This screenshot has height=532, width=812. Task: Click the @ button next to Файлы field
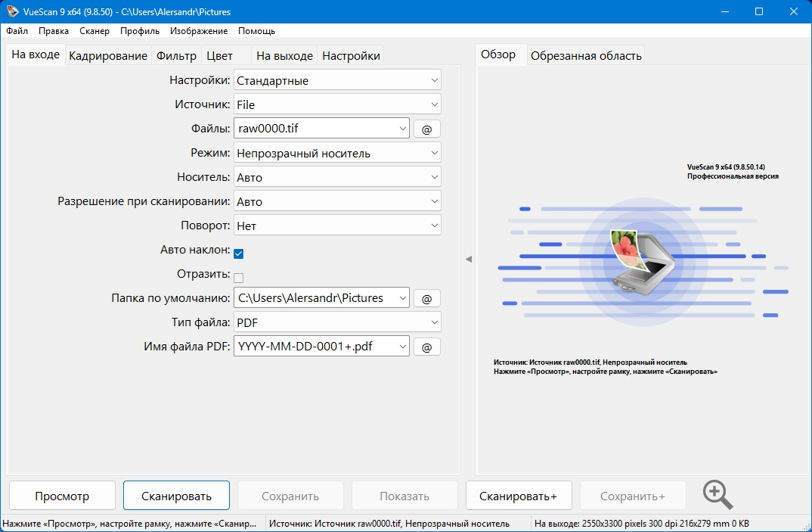[426, 129]
